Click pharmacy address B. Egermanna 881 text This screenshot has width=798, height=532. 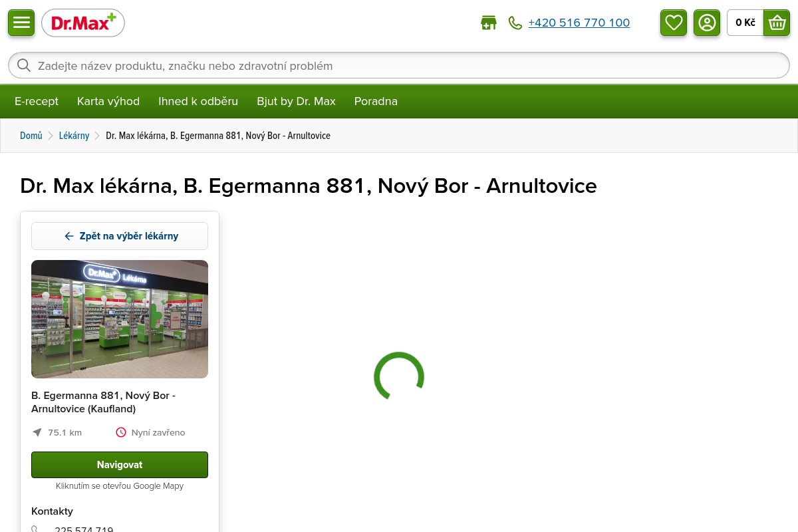pos(103,402)
